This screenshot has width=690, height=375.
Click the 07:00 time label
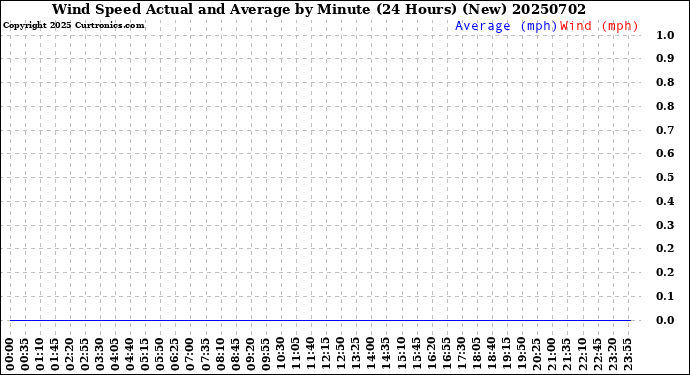pos(190,355)
